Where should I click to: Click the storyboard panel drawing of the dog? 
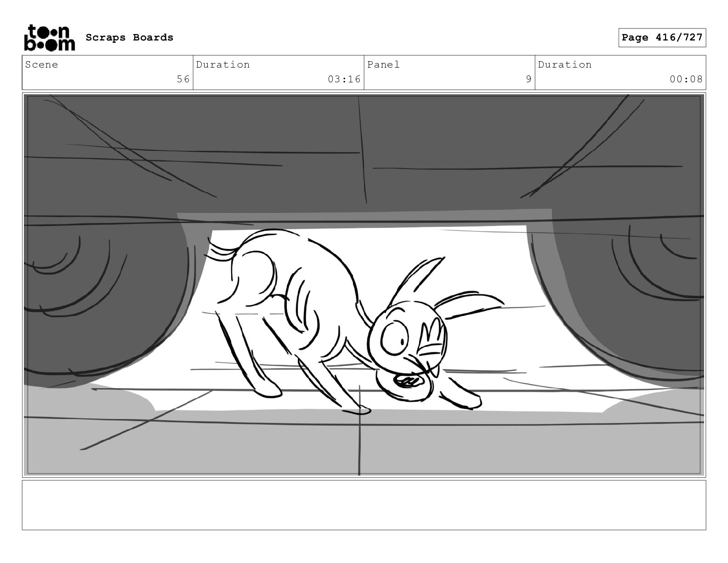[x=364, y=285]
